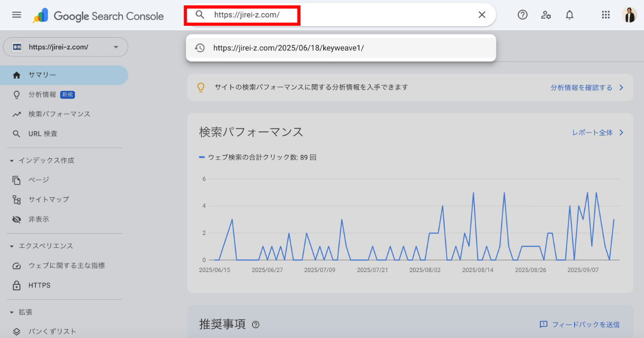This screenshot has height=338, width=644.
Task: Clear the URL inspection field with X
Action: [x=482, y=15]
